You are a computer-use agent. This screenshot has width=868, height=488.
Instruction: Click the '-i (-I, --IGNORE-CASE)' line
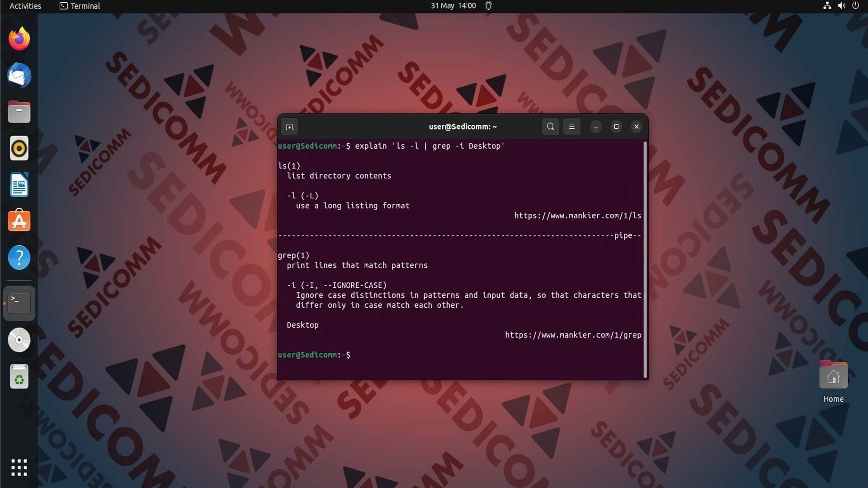coord(337,285)
